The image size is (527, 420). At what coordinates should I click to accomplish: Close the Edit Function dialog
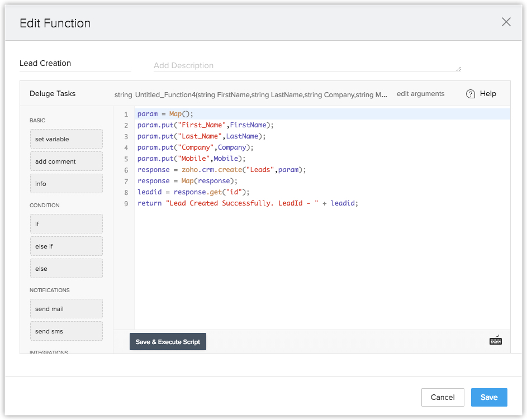point(506,22)
